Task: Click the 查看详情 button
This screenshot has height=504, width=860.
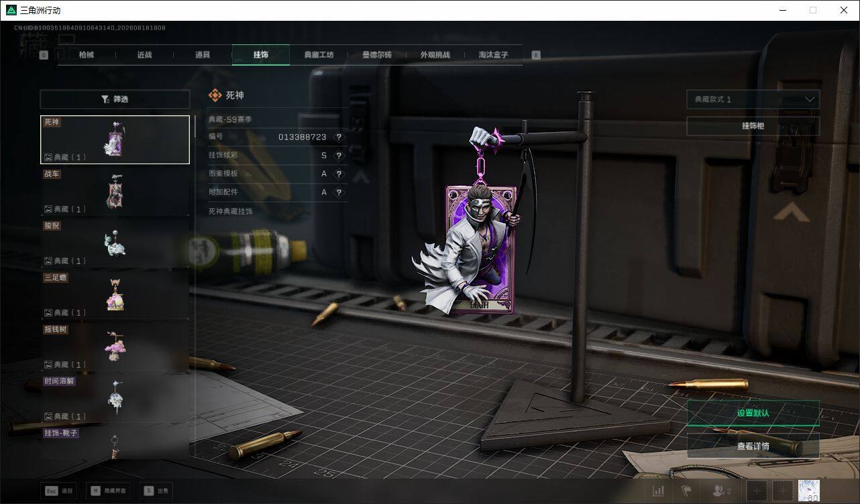Action: [x=753, y=446]
